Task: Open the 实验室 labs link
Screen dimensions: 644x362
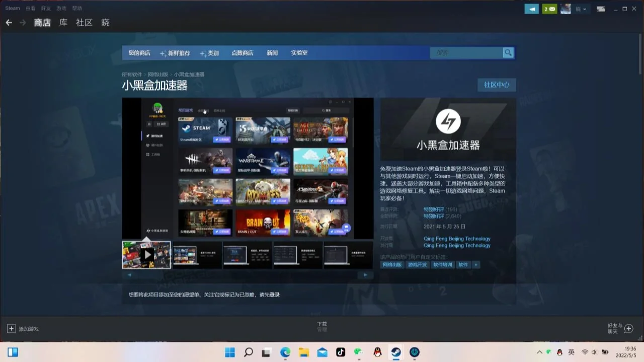Action: pyautogui.click(x=299, y=53)
